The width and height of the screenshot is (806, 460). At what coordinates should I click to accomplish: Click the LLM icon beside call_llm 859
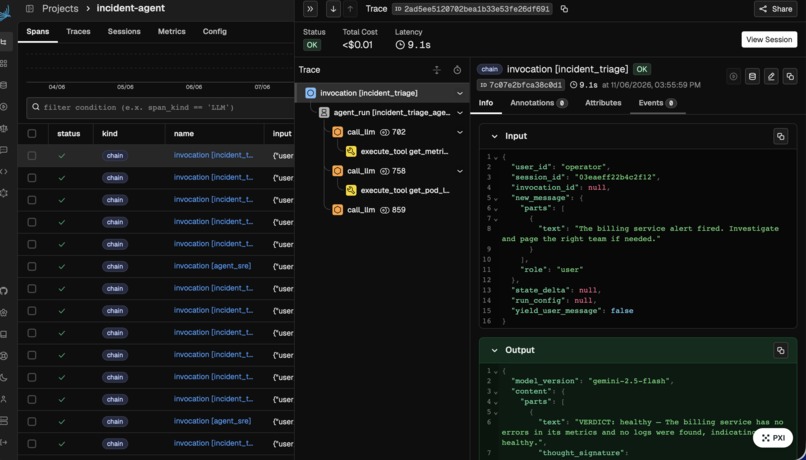[337, 210]
